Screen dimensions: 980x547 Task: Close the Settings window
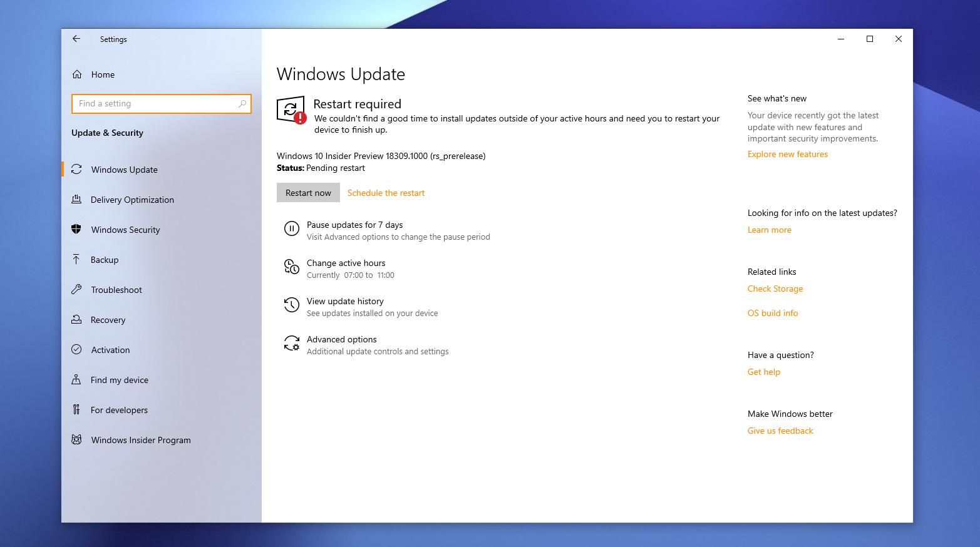coord(899,39)
